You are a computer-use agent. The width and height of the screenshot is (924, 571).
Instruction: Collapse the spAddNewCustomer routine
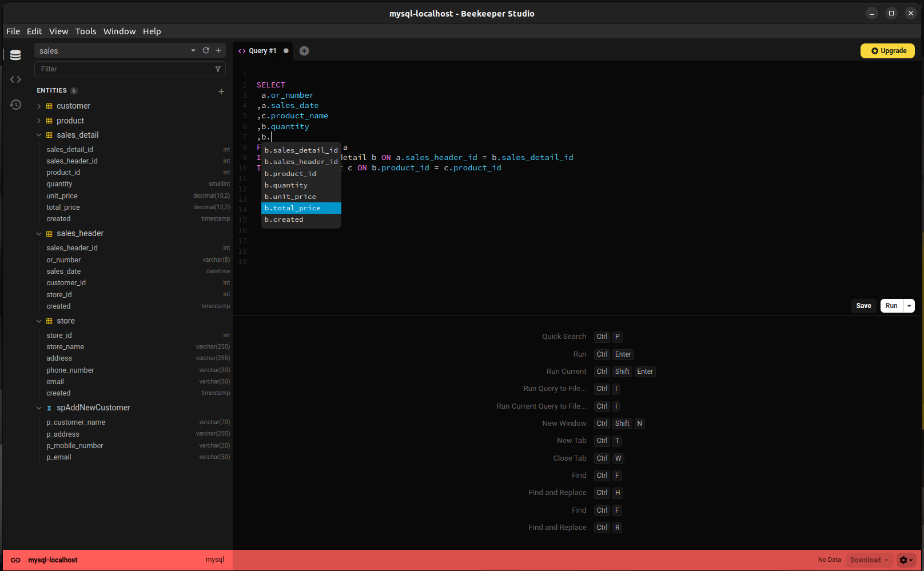[x=39, y=408]
